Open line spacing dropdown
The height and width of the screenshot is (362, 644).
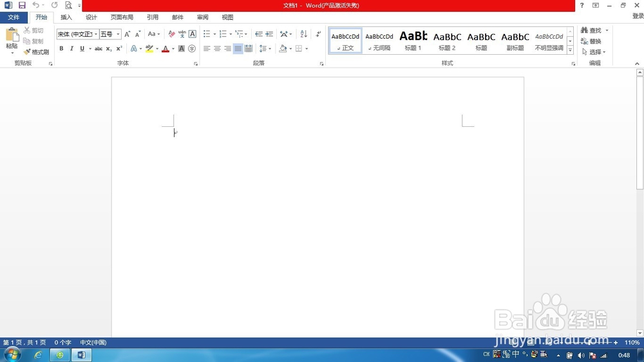(270, 48)
